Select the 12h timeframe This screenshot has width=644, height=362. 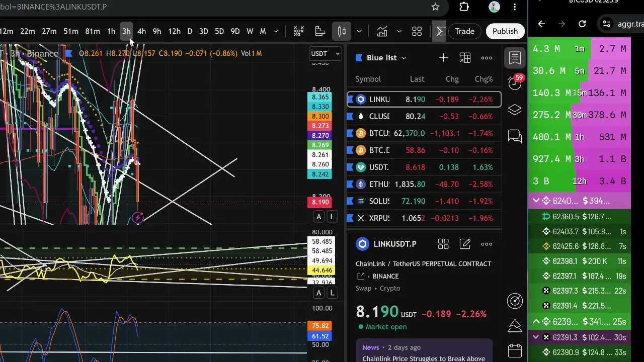(174, 32)
